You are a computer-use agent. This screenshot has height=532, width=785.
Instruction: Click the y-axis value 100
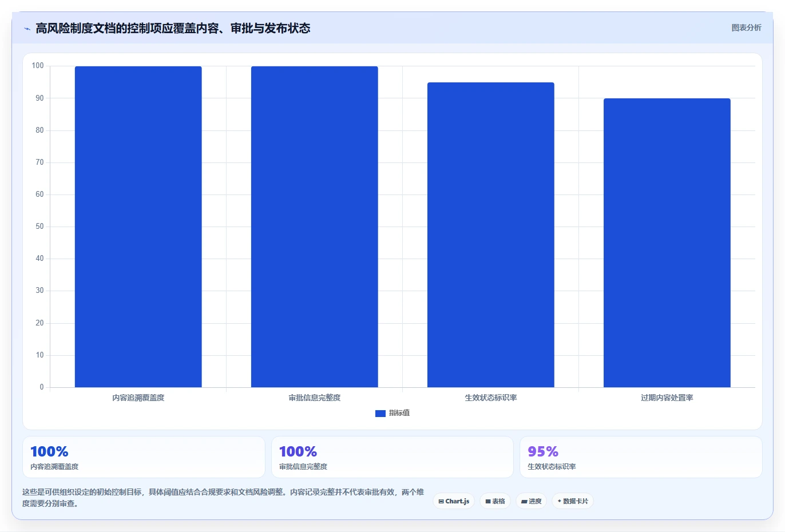tap(38, 66)
